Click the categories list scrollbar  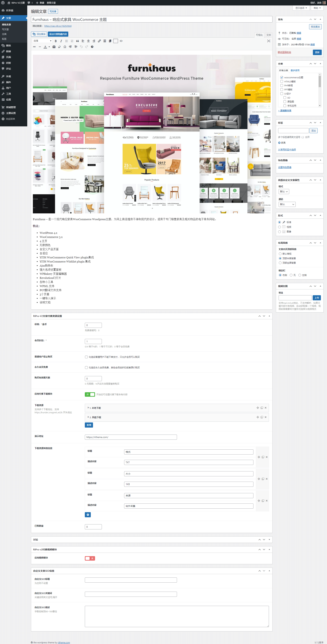click(x=320, y=81)
